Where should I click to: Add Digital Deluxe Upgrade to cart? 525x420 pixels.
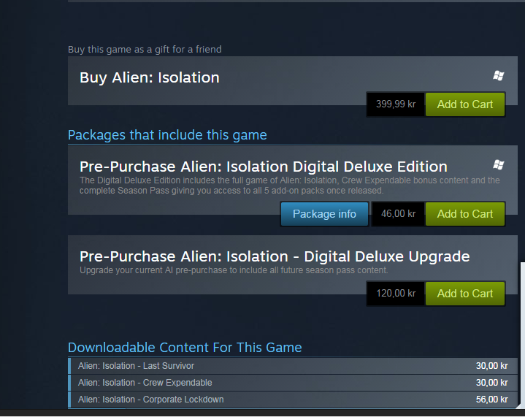click(x=464, y=294)
